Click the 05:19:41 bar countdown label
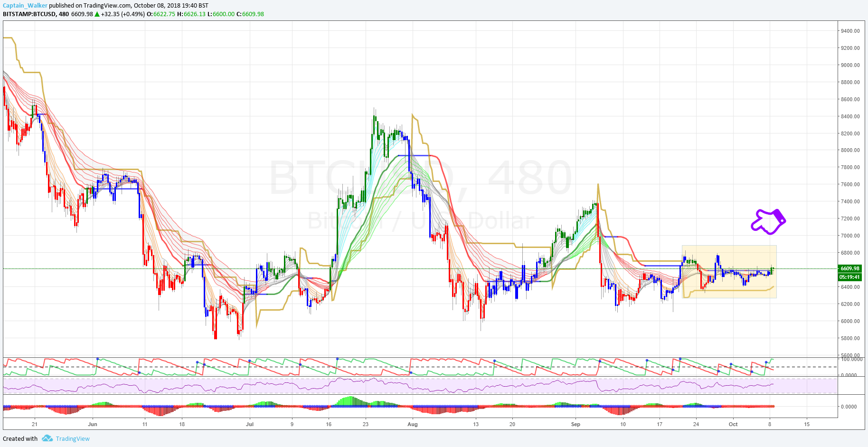This screenshot has height=447, width=868. point(850,277)
